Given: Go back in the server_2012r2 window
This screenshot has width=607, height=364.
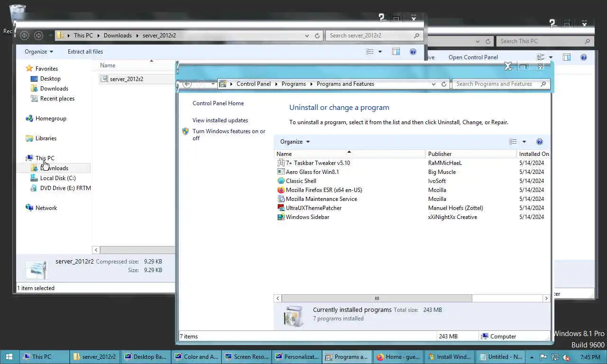Looking at the screenshot, I should [x=24, y=35].
